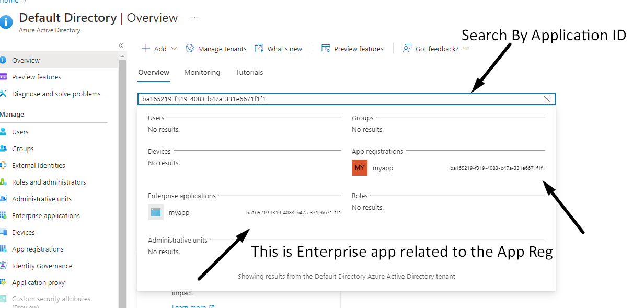Click the Learn more link
The height and width of the screenshot is (308, 644).
point(193,306)
